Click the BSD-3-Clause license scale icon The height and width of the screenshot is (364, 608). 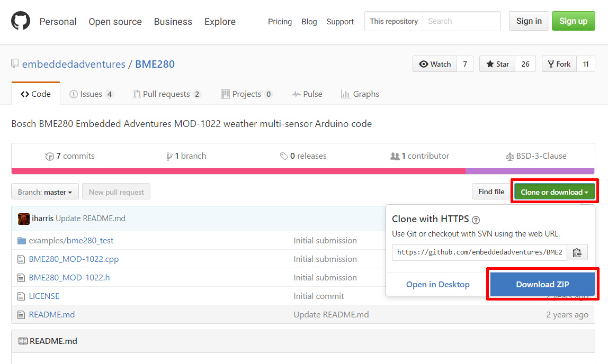tap(509, 157)
